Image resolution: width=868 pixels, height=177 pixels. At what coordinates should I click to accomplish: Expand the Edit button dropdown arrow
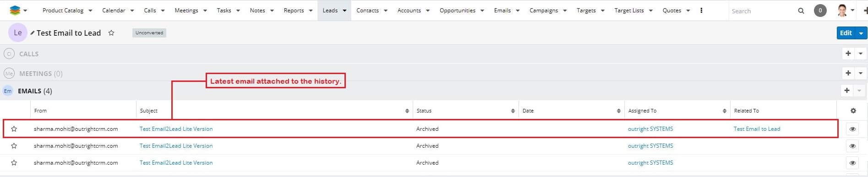(x=861, y=33)
